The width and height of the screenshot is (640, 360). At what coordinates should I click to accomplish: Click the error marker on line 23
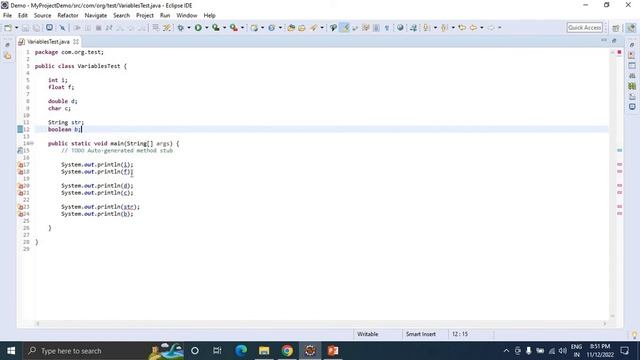(20, 207)
